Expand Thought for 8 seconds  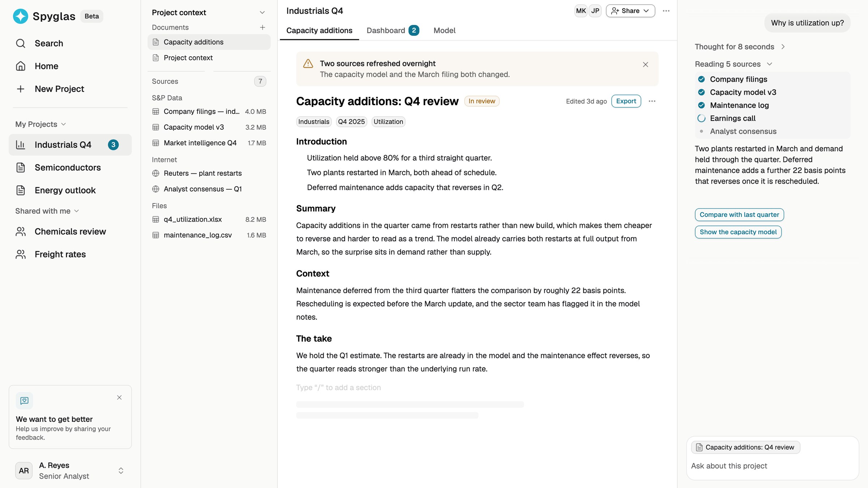pos(740,47)
